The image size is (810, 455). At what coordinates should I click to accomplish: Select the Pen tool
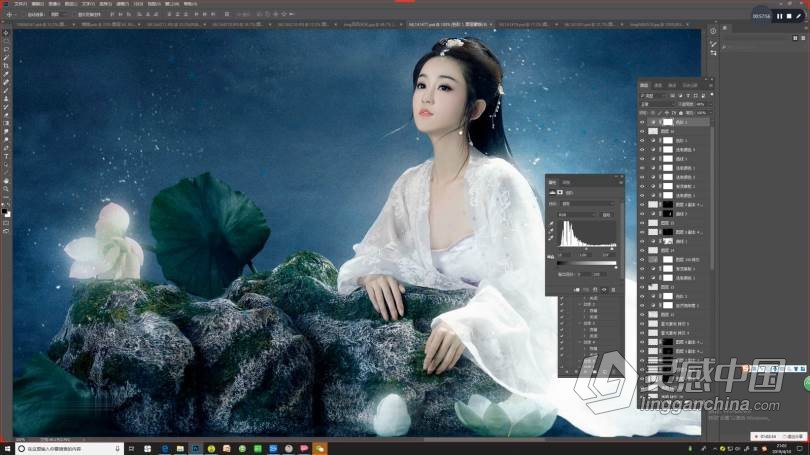pos(6,148)
